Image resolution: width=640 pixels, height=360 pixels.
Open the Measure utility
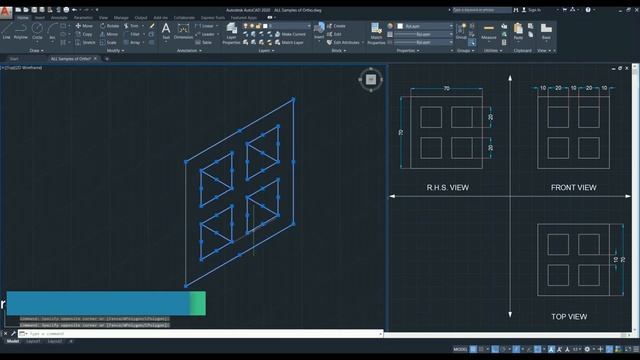click(x=489, y=31)
